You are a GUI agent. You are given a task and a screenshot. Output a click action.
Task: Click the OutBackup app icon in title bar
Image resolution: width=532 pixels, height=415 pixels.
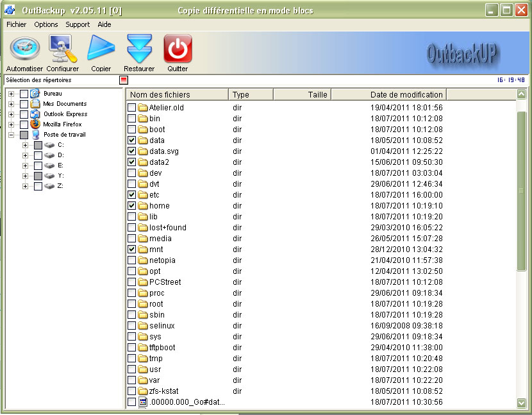(x=10, y=10)
